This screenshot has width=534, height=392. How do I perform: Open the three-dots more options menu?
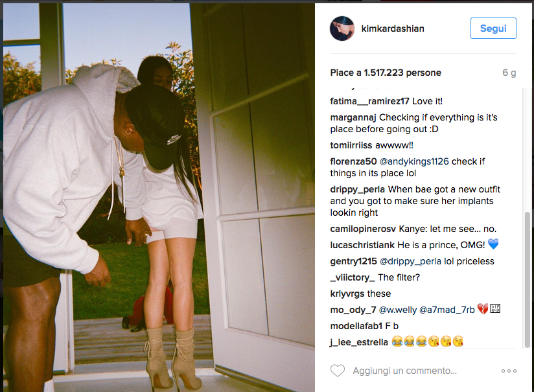tap(509, 371)
